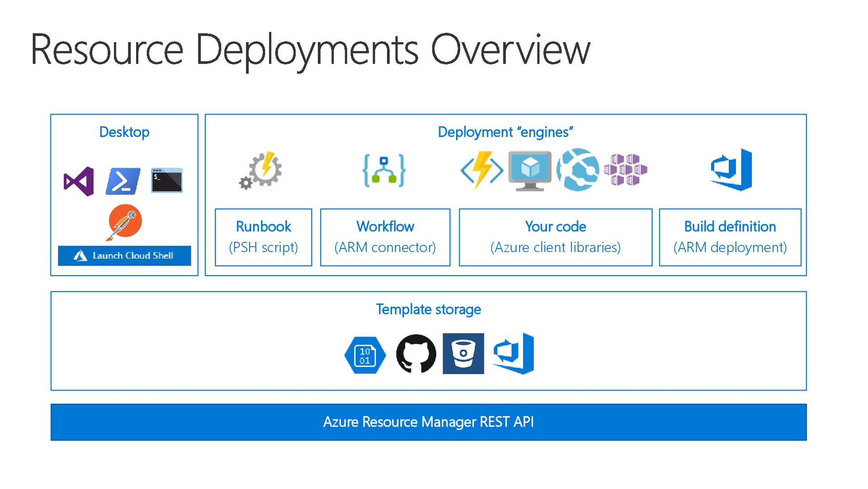Screen dimensions: 868x489
Task: Click the virtual machine monitor icon
Action: coord(530,171)
